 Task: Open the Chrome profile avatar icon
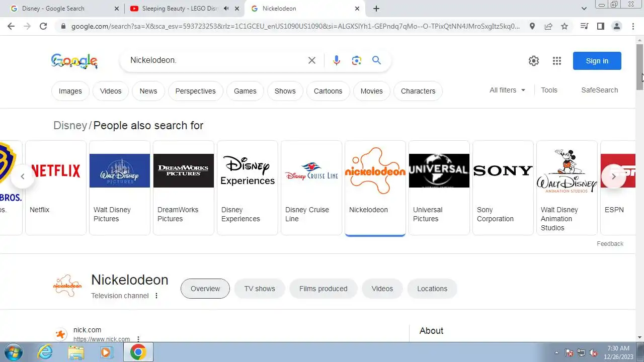616,26
